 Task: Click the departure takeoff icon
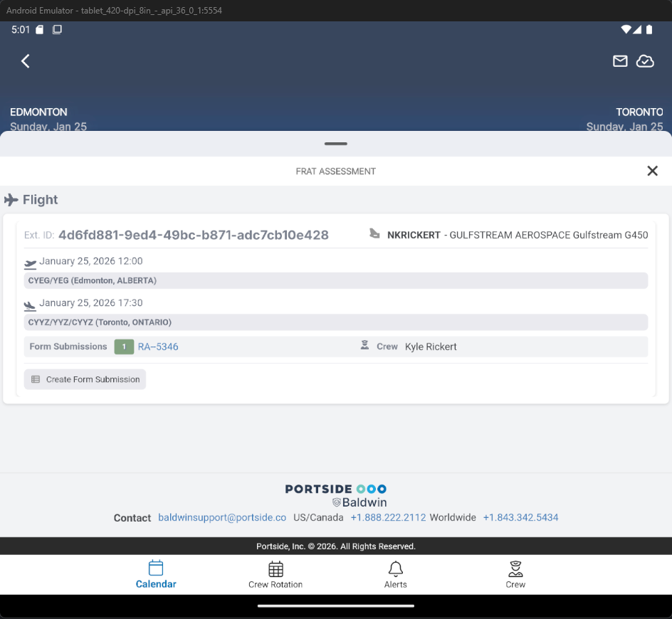[x=30, y=263]
